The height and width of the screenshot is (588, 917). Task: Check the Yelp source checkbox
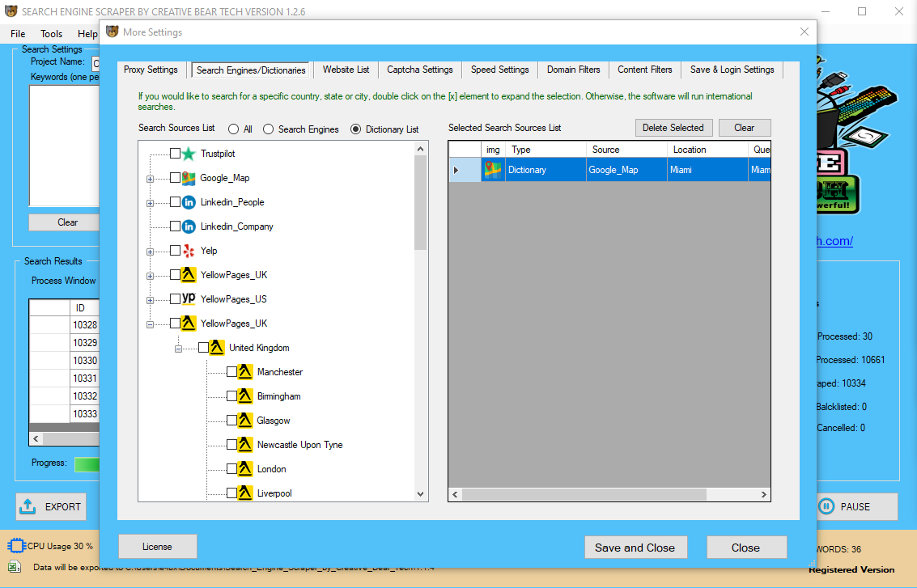coord(175,250)
